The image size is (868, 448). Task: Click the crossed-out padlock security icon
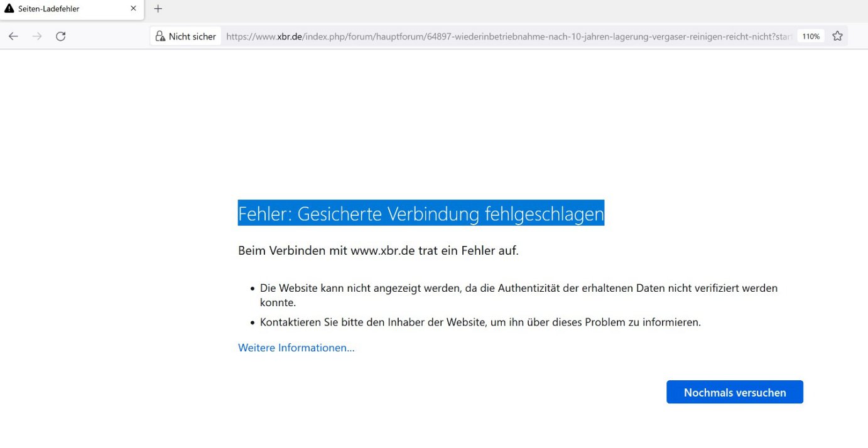[160, 36]
